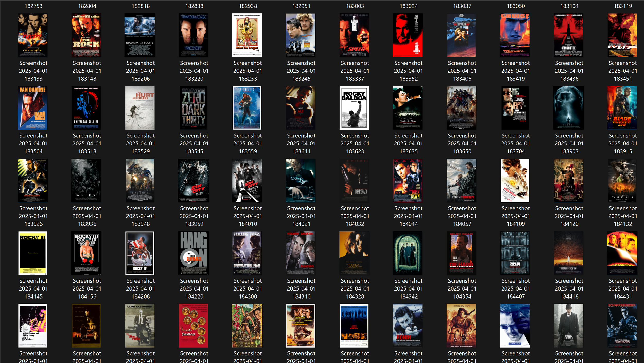
Task: Select the Ali boxing poster thumbnail
Action: point(301,108)
